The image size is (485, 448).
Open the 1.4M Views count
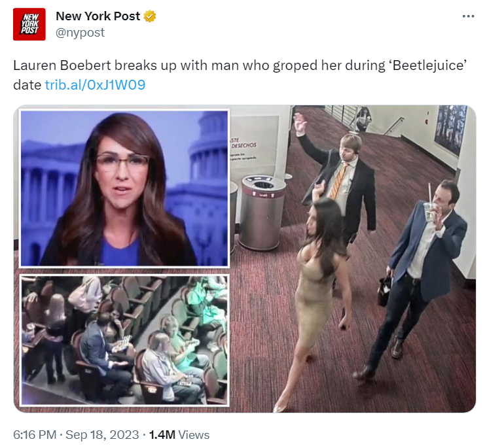coord(179,435)
